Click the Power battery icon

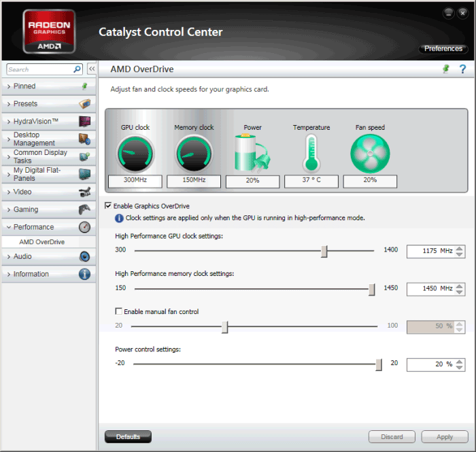click(x=252, y=152)
